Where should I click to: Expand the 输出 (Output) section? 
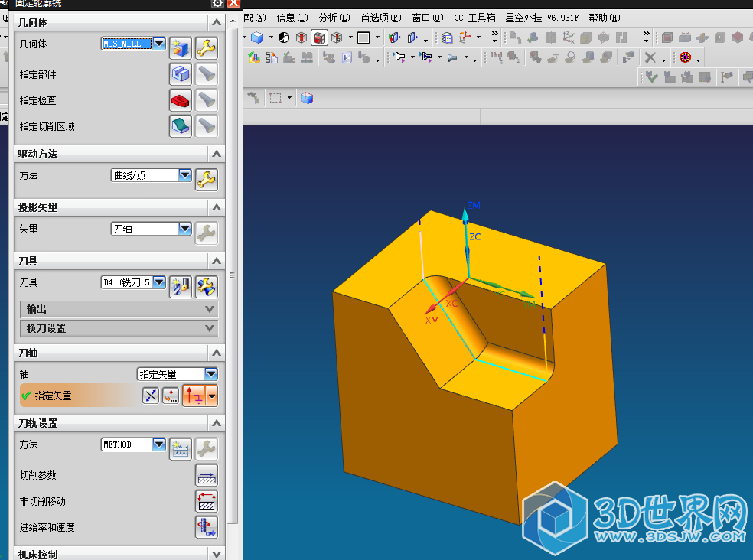point(119,309)
